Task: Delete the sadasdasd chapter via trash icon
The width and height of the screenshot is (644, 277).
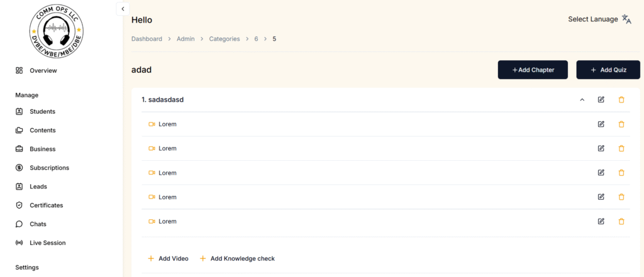Action: pyautogui.click(x=621, y=99)
